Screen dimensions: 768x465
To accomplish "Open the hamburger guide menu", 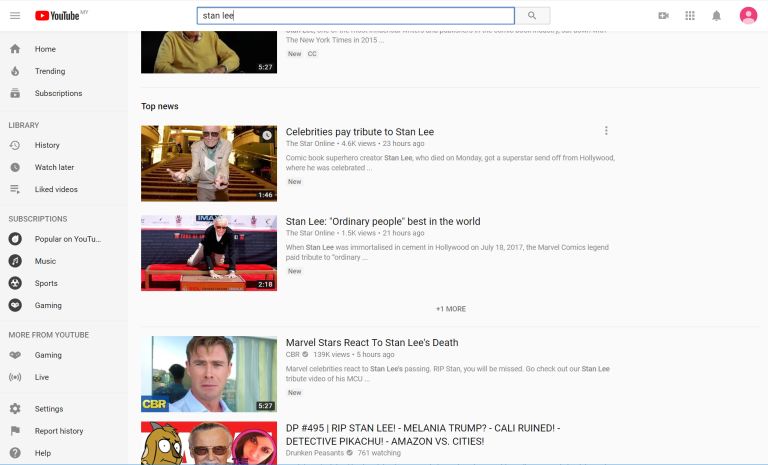I will click(15, 16).
